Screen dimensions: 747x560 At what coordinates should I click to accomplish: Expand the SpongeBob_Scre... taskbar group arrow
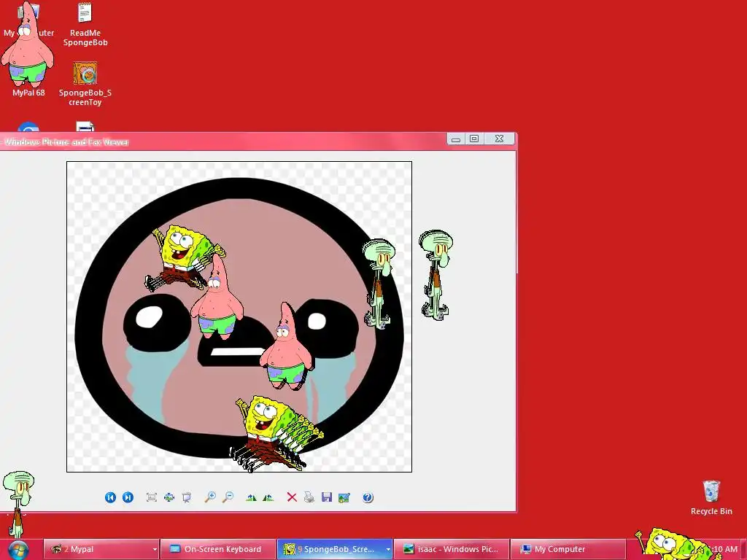click(x=388, y=550)
